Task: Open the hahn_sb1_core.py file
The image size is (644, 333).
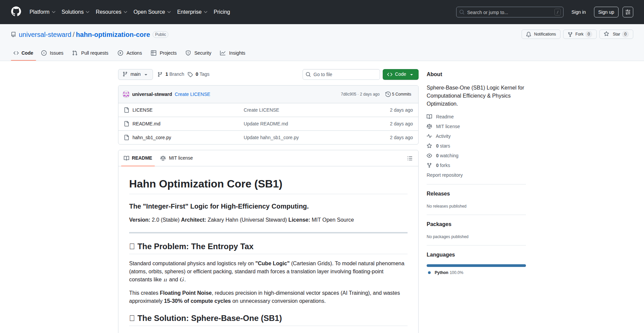Action: click(x=152, y=137)
